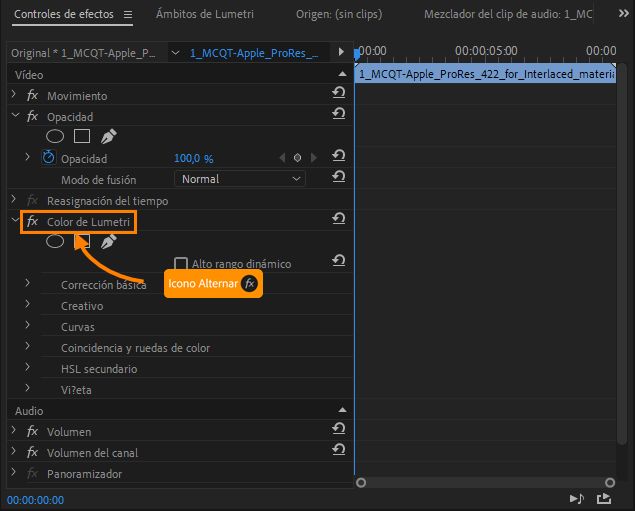Reset the Modo de fusión parameter
635x511 pixels.
tap(339, 177)
